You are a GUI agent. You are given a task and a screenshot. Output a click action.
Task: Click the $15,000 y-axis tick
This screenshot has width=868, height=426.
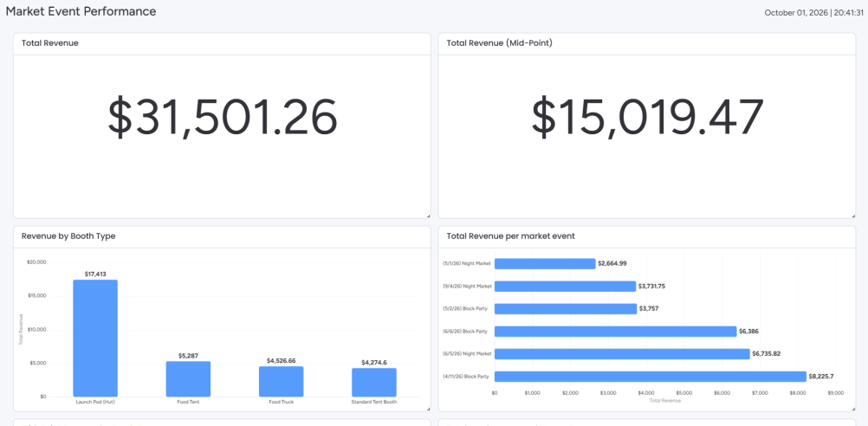point(36,296)
